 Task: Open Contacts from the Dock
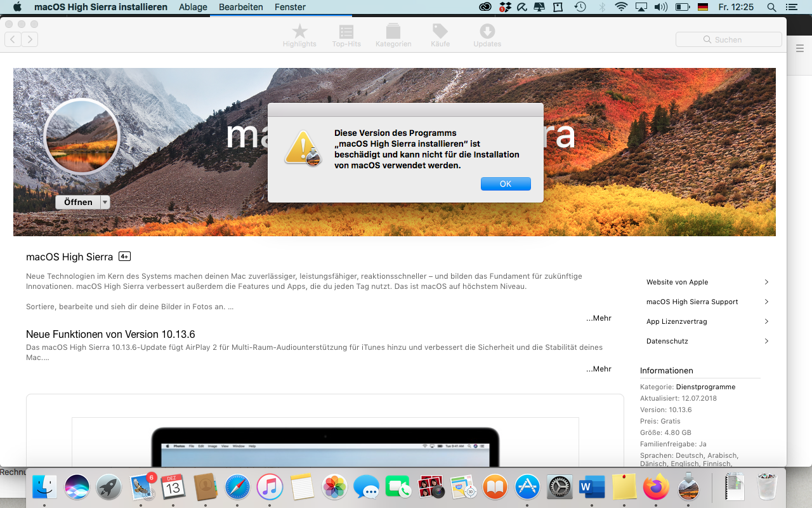click(206, 487)
